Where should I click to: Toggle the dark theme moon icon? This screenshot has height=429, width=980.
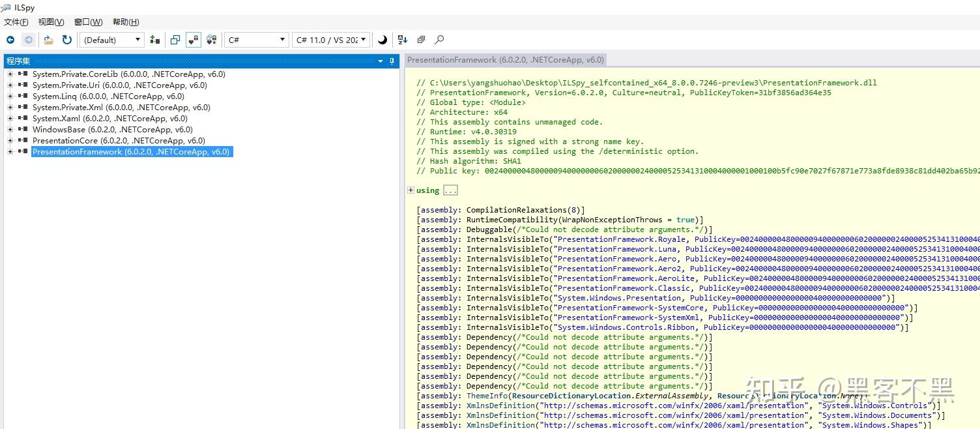[x=382, y=40]
